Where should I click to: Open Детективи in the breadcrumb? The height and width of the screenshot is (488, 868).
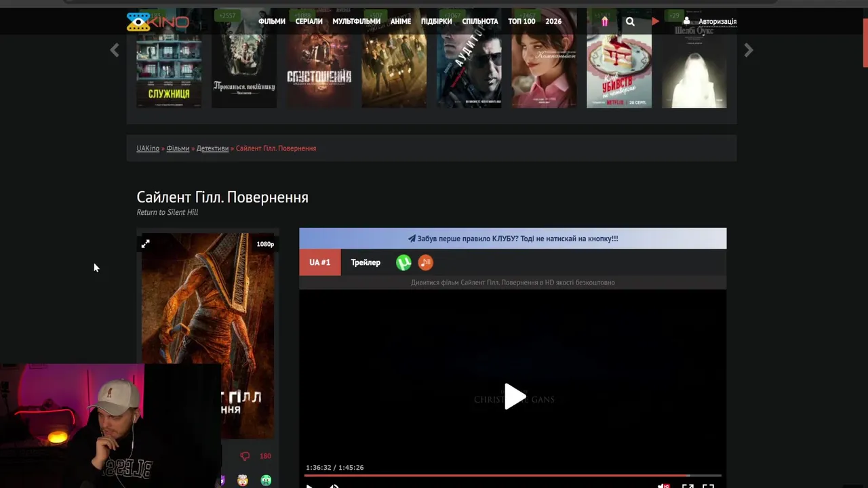point(212,148)
